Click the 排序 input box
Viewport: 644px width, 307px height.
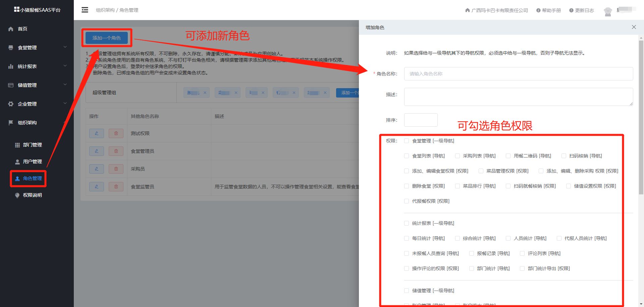click(421, 120)
